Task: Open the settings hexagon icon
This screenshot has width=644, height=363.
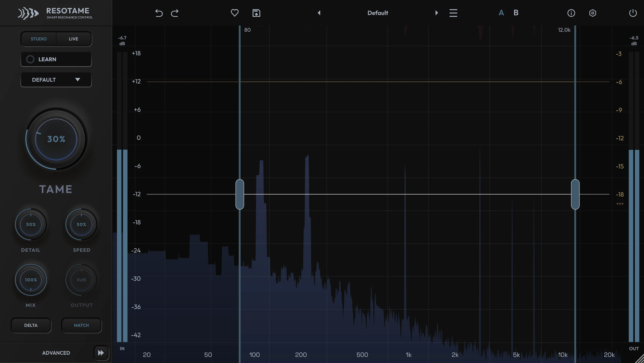Action: click(x=592, y=13)
